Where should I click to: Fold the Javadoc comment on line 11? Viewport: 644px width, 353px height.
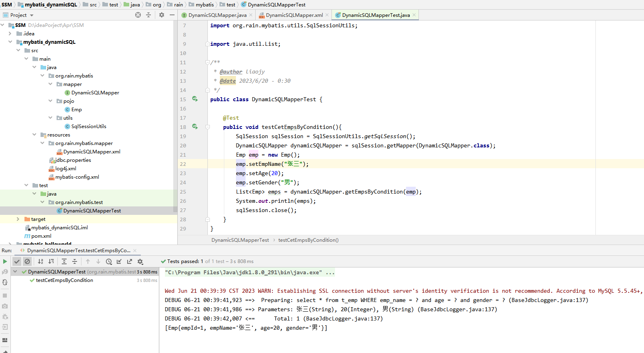point(207,62)
